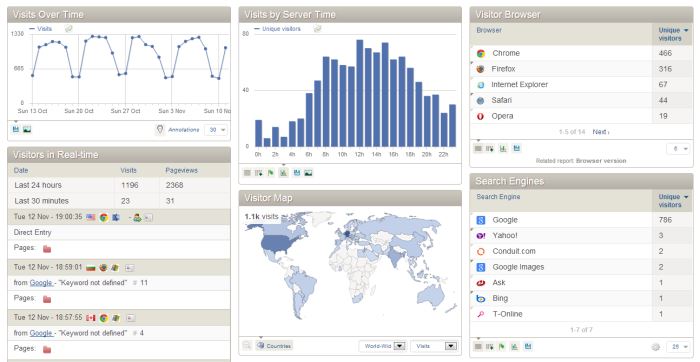Click the Google search engine icon
The width and height of the screenshot is (700, 362).
click(x=480, y=220)
